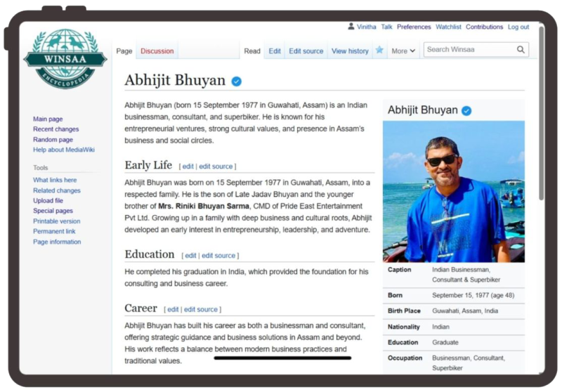Star this page to add to watchlist
Image resolution: width=562 pixels, height=392 pixels.
tap(379, 51)
